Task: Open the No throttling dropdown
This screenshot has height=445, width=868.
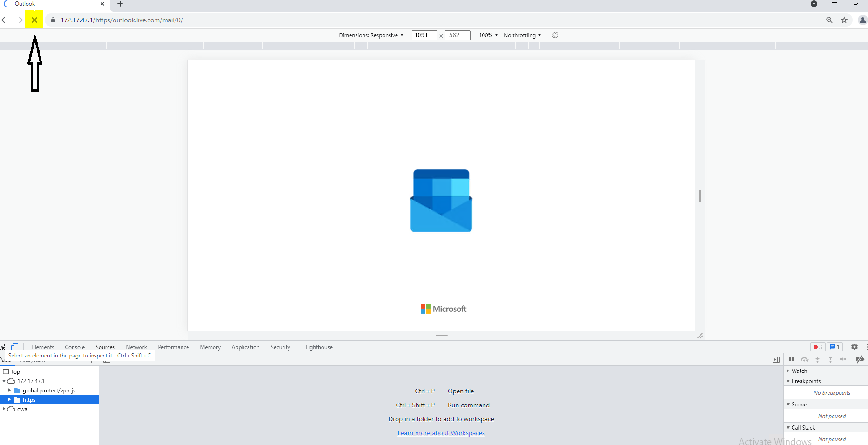Action: 522,35
